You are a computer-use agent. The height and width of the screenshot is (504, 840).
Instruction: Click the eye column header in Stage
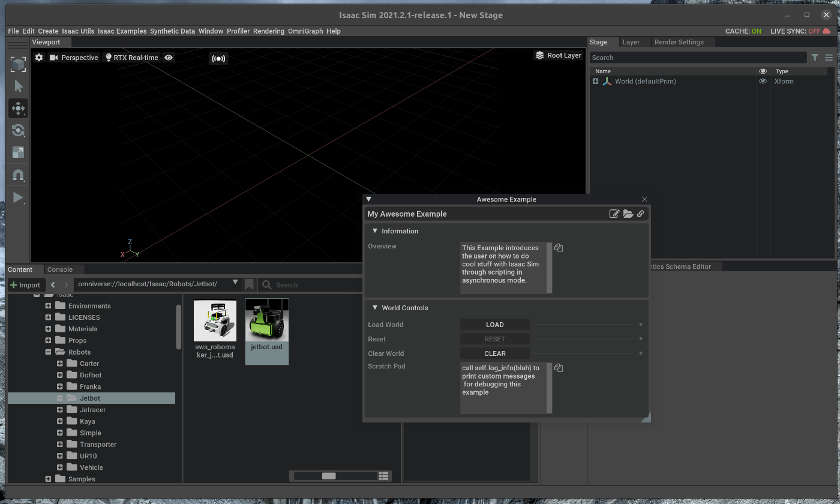click(x=763, y=71)
